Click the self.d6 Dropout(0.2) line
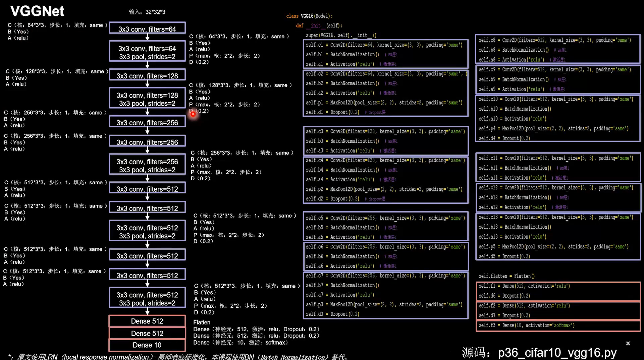 click(504, 296)
